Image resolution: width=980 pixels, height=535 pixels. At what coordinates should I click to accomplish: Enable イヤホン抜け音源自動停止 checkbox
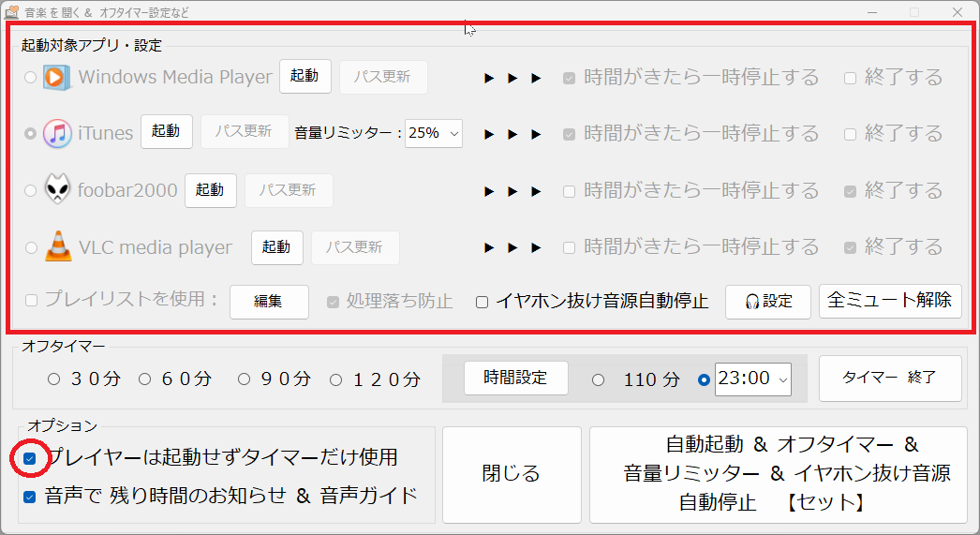(x=482, y=303)
